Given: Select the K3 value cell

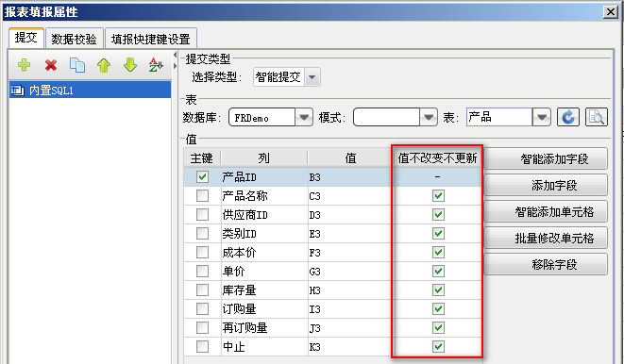Looking at the screenshot, I should tap(350, 347).
